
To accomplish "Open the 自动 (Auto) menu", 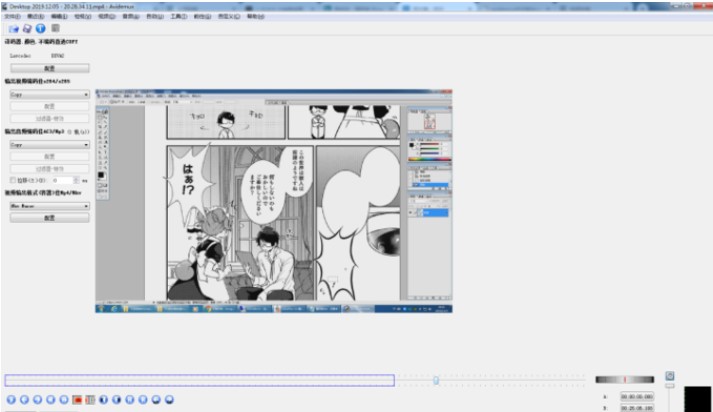I will point(155,16).
